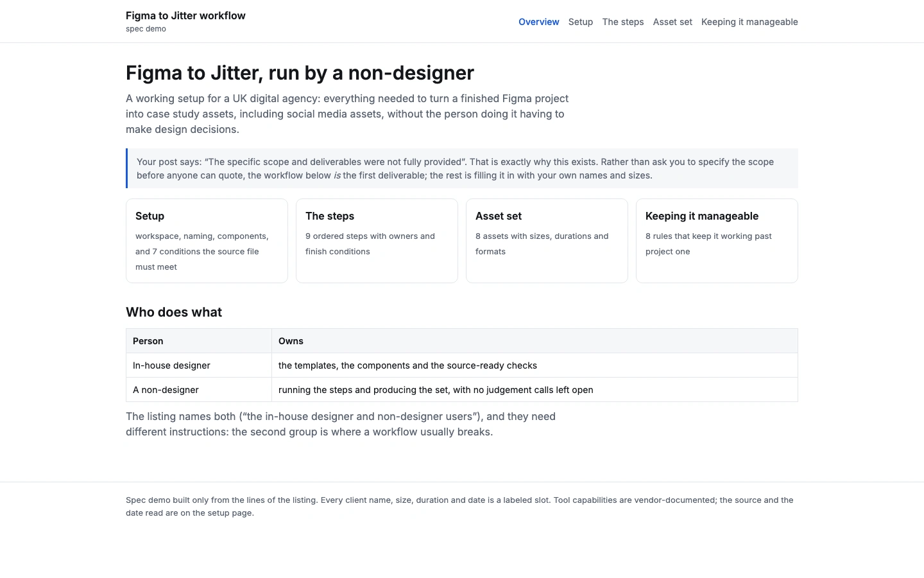Open The steps in top navigation
The image size is (924, 578).
623,22
